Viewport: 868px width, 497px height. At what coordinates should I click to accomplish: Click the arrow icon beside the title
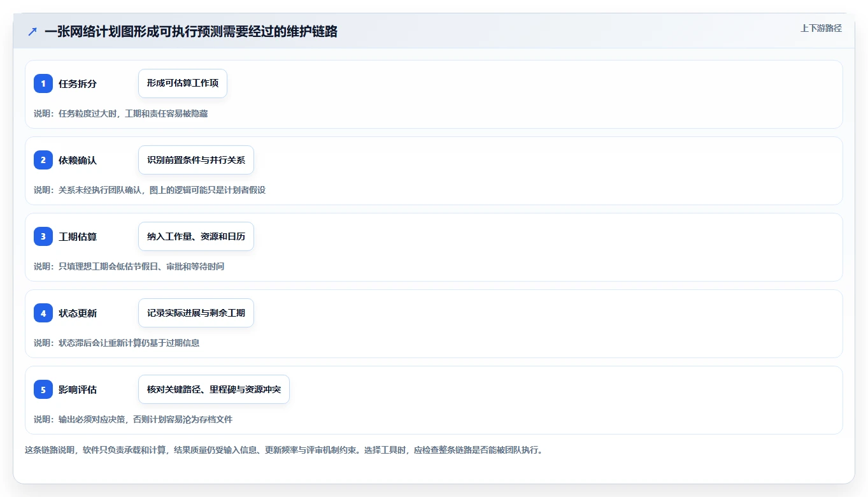coord(32,31)
